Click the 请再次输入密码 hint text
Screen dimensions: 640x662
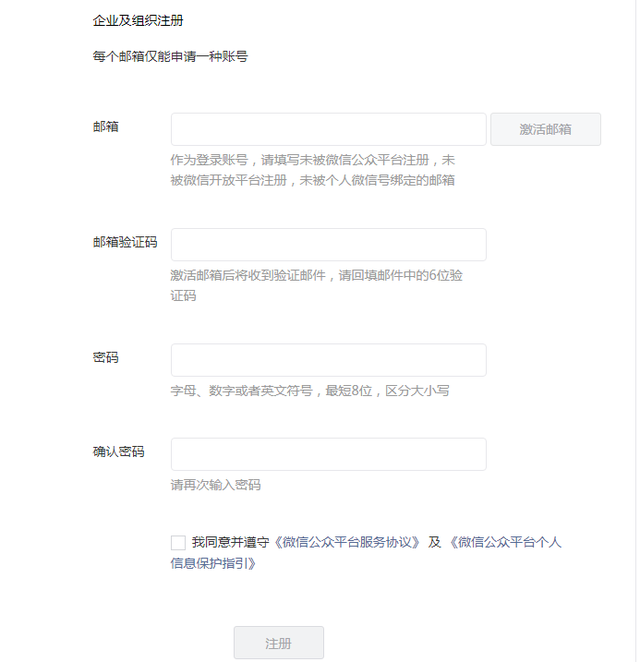click(215, 485)
